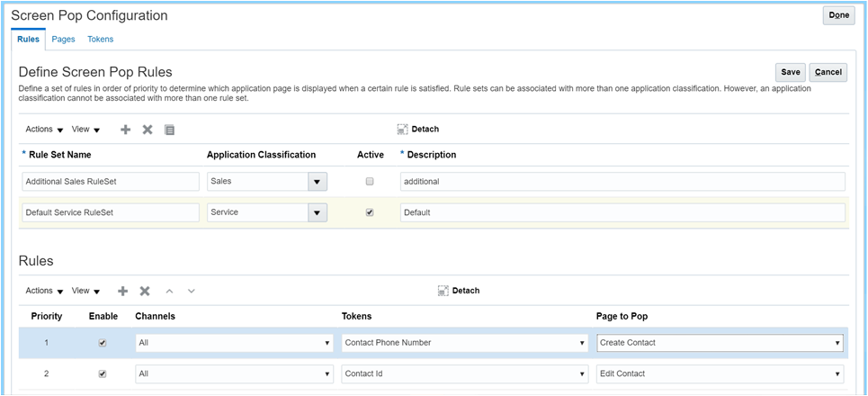Click the Save button
Screen dimensions: 868x396
790,72
